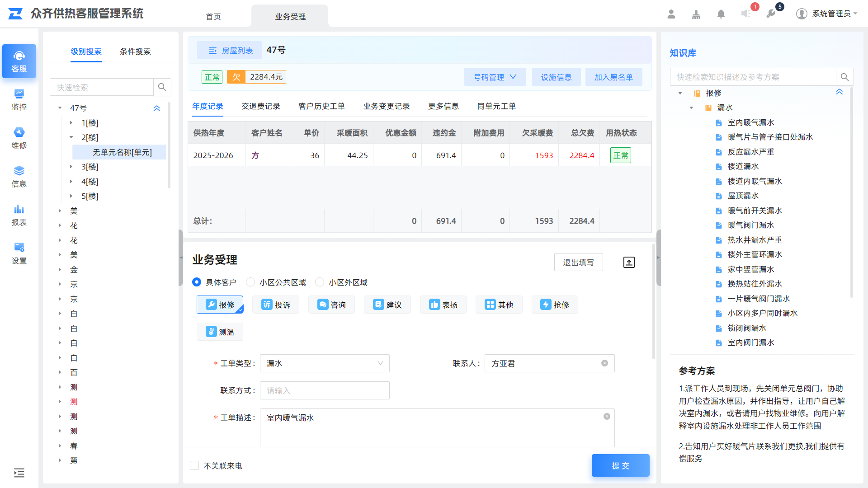Open the 维修 sidebar module

click(19, 138)
